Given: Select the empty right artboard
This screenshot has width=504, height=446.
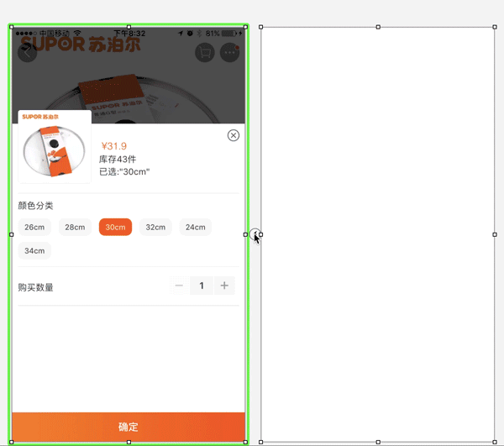Looking at the screenshot, I should tap(378, 234).
